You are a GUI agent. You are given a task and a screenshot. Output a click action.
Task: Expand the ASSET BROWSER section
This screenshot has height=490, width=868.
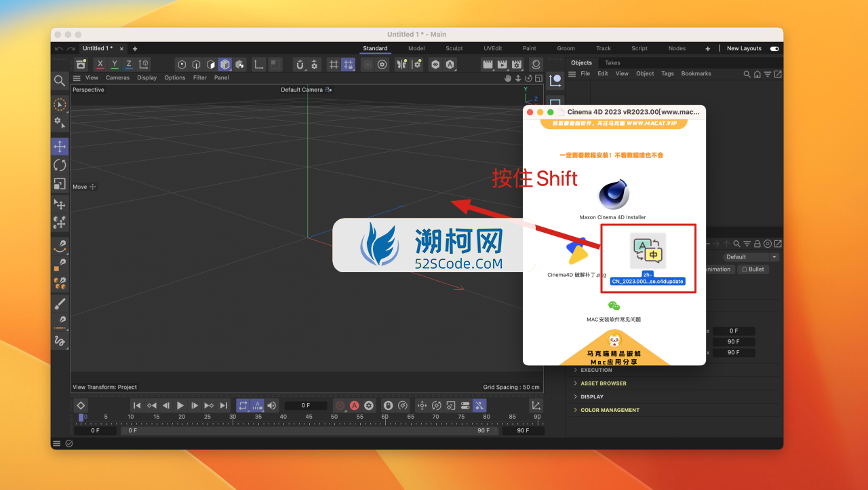(x=603, y=383)
